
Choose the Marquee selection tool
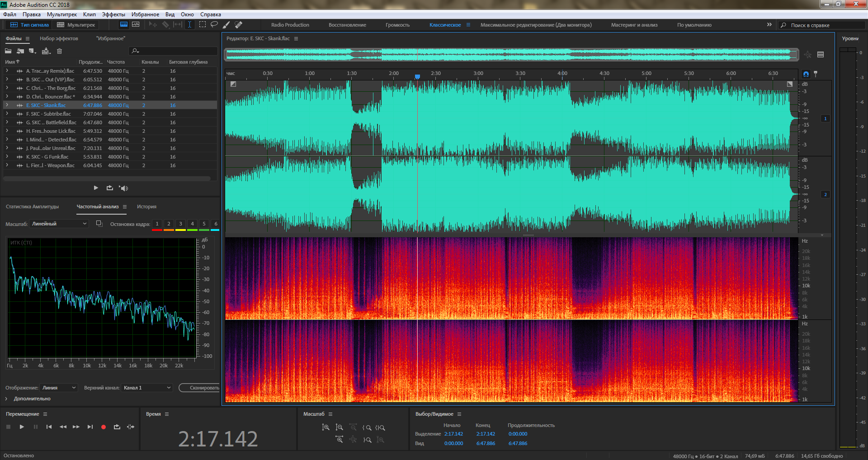(202, 25)
